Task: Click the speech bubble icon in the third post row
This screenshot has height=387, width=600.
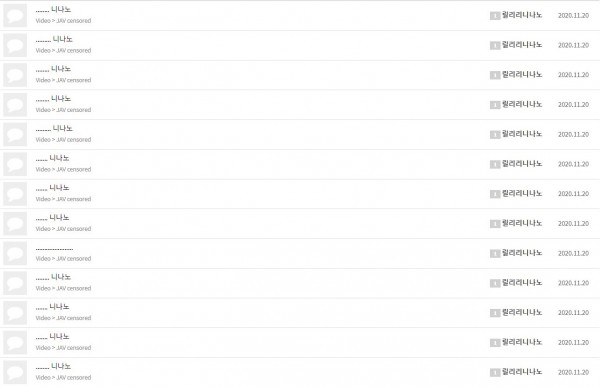Action: coord(15,75)
